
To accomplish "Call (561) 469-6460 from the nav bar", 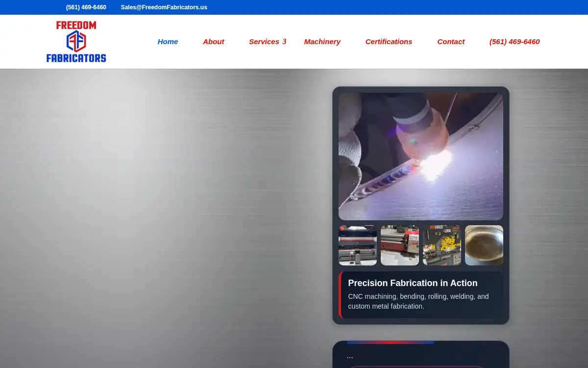I will click(x=514, y=42).
